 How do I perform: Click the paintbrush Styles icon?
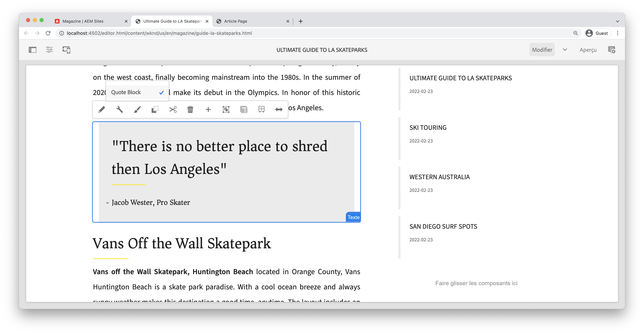point(137,109)
